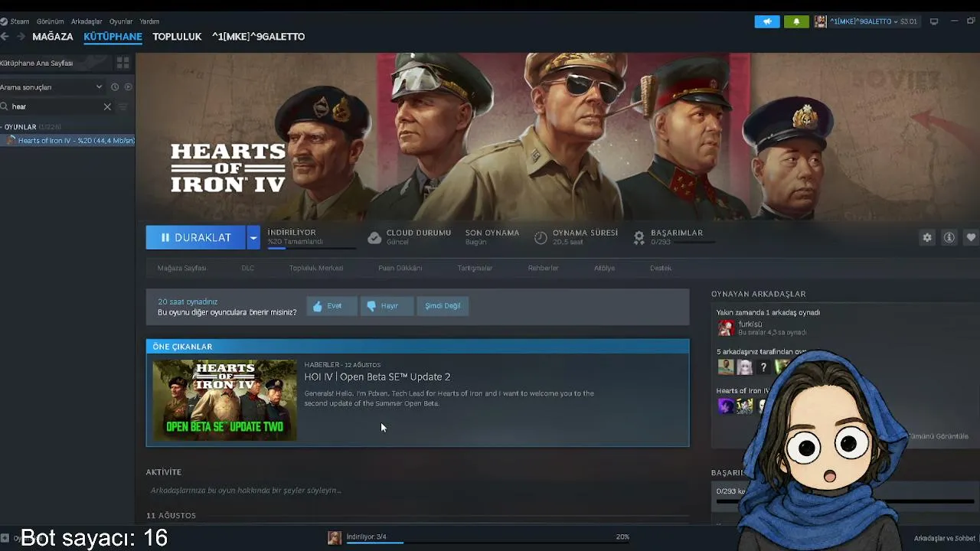Screen dimensions: 980x551
Task: Go to the MAĞAZA tab
Action: tap(53, 37)
